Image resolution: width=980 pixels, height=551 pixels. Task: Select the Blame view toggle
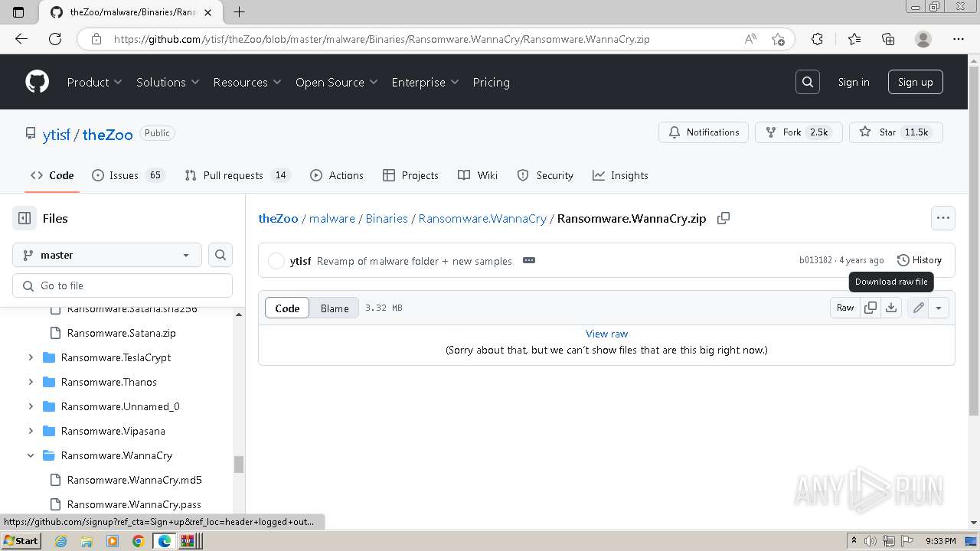coord(335,308)
